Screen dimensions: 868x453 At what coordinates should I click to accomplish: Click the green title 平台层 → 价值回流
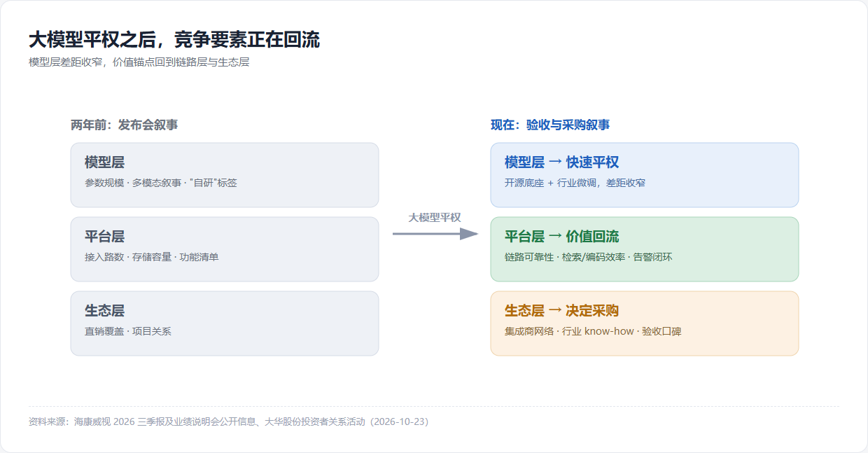pyautogui.click(x=561, y=237)
